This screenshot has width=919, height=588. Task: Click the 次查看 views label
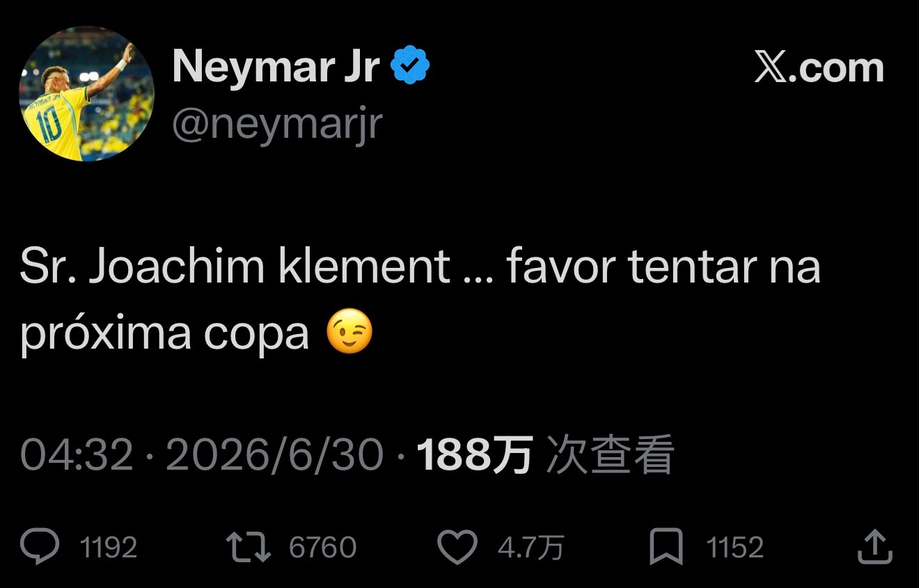(x=610, y=455)
